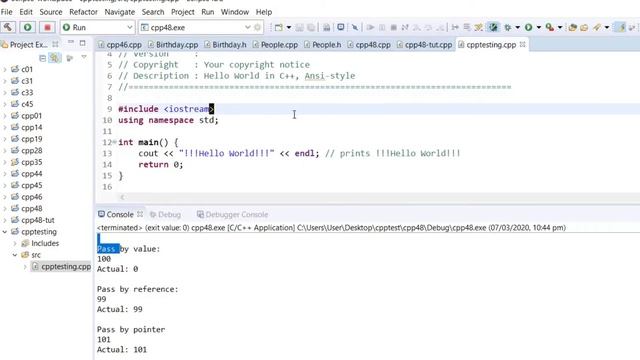The height and width of the screenshot is (360, 640).
Task: Click the Open Console monitor icon
Action: pyautogui.click(x=340, y=27)
